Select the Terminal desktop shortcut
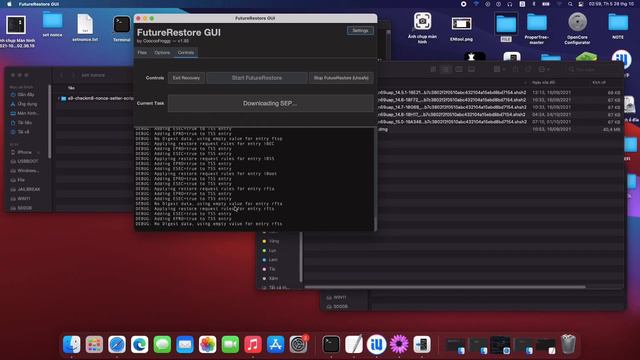640x360 pixels. pos(122,29)
